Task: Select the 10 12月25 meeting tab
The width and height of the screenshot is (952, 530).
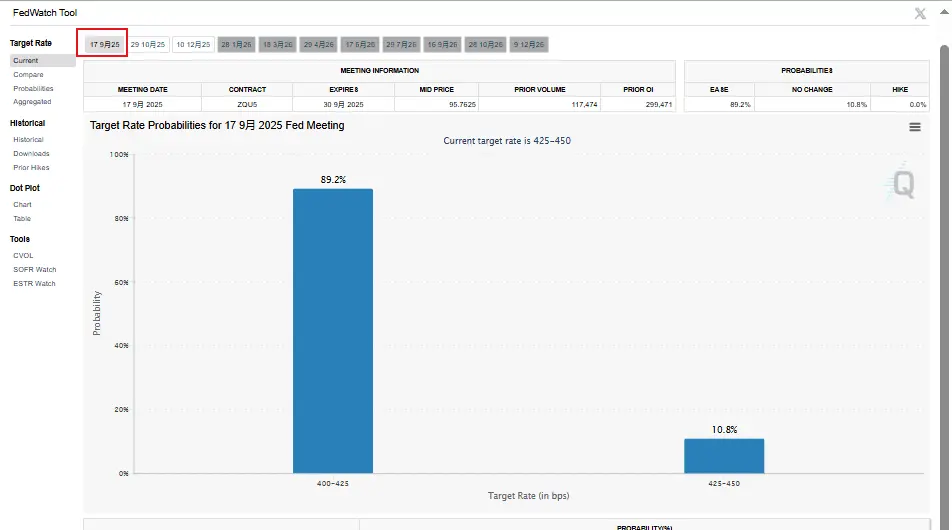Action: 193,44
